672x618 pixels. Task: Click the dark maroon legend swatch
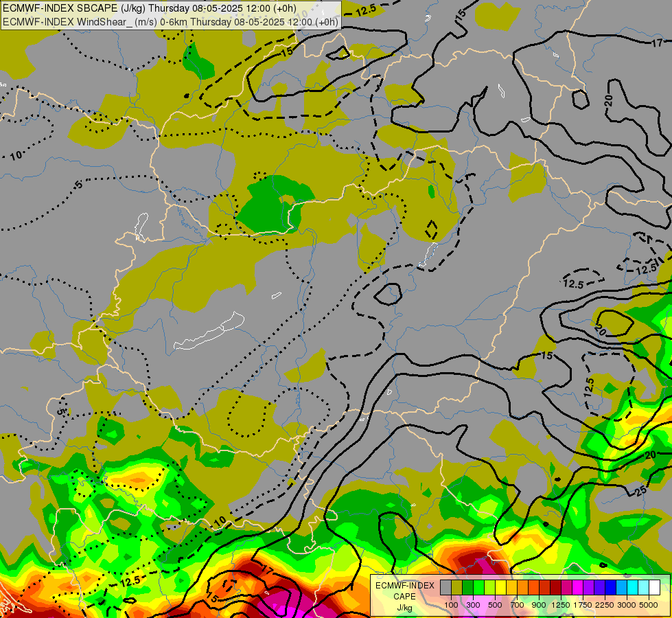[556, 588]
